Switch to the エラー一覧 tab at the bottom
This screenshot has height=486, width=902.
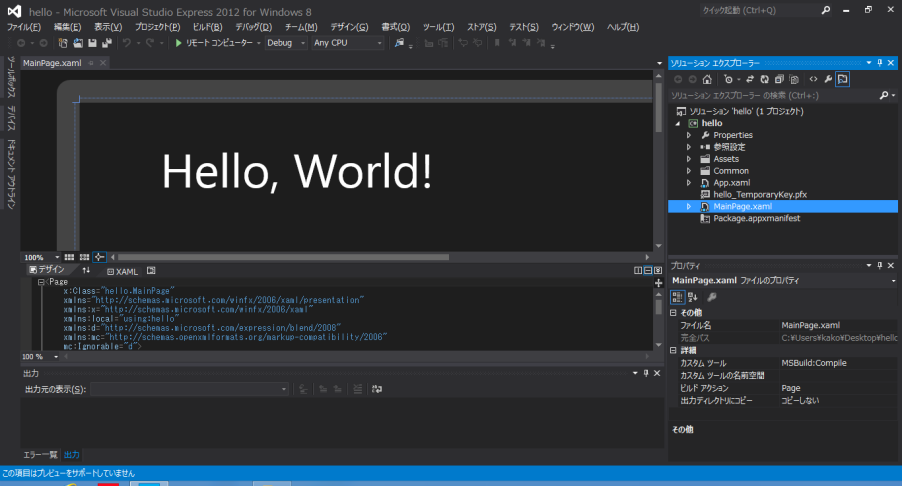[x=40, y=455]
